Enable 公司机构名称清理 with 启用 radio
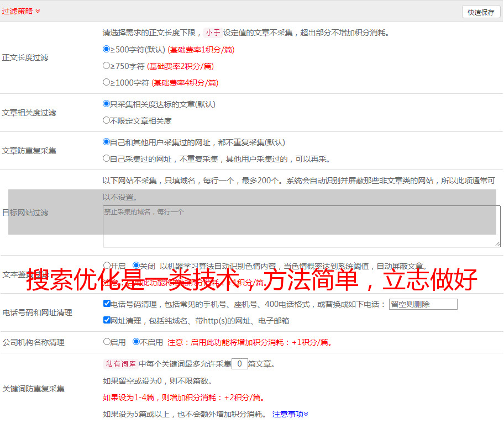Image resolution: width=504 pixels, height=424 pixels. point(107,342)
